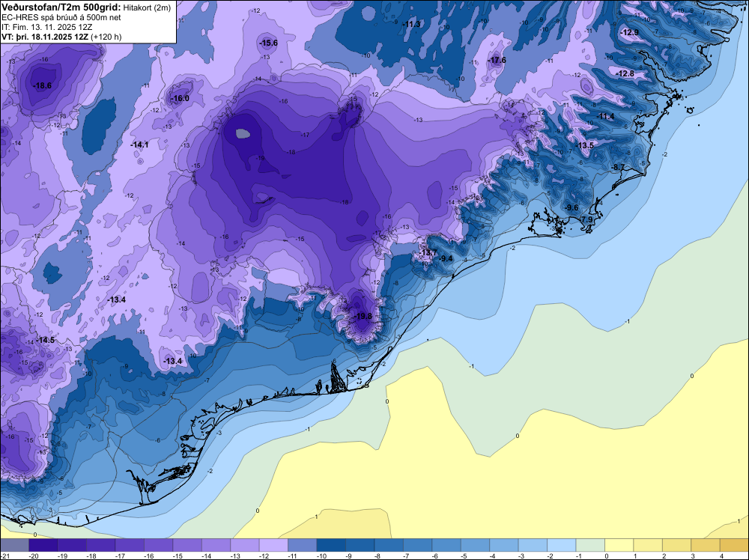Click the 'VT: þri. 18.11.2025 12Z' valid time

tap(45, 37)
